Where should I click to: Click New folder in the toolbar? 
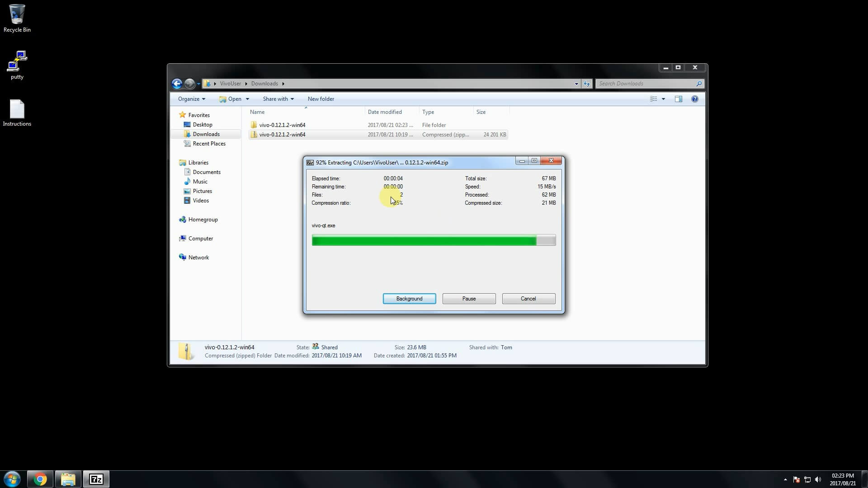pos(321,99)
